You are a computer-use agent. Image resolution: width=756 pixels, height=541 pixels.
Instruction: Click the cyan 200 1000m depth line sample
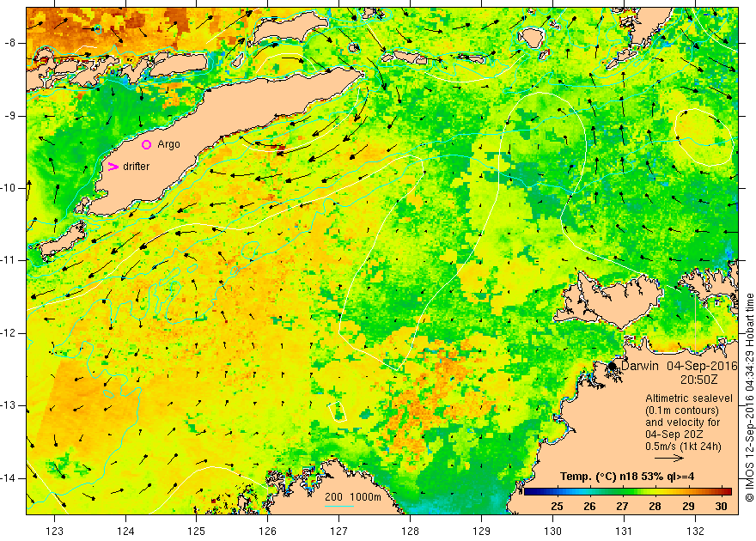tap(339, 506)
